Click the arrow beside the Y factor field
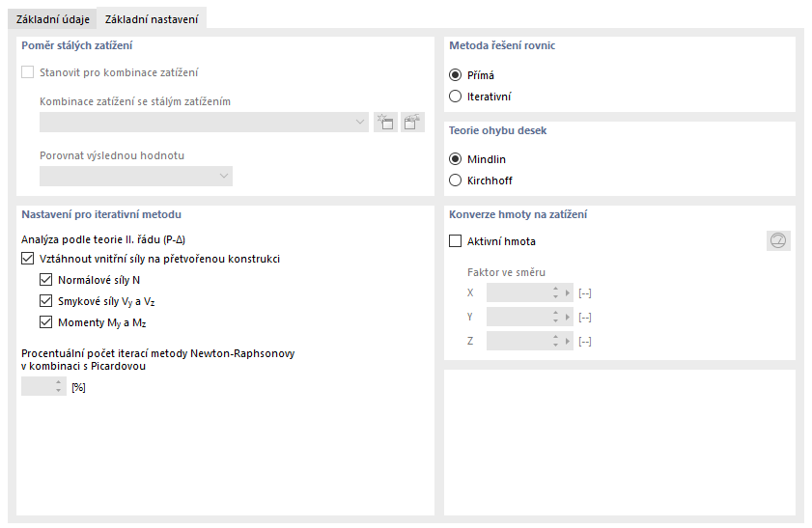This screenshot has width=812, height=528. coord(569,317)
